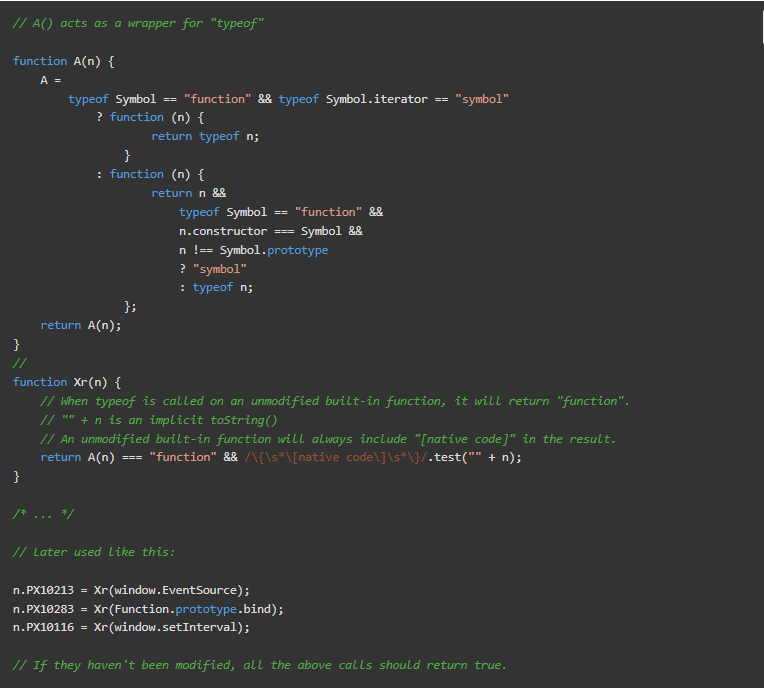
Task: Click the Symbol.iterator expression
Action: [x=377, y=99]
